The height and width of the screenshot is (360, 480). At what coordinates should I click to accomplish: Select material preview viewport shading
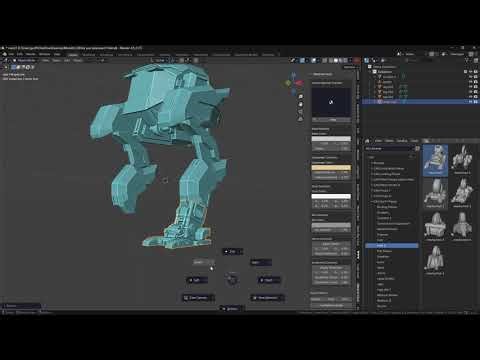pyautogui.click(x=341, y=60)
